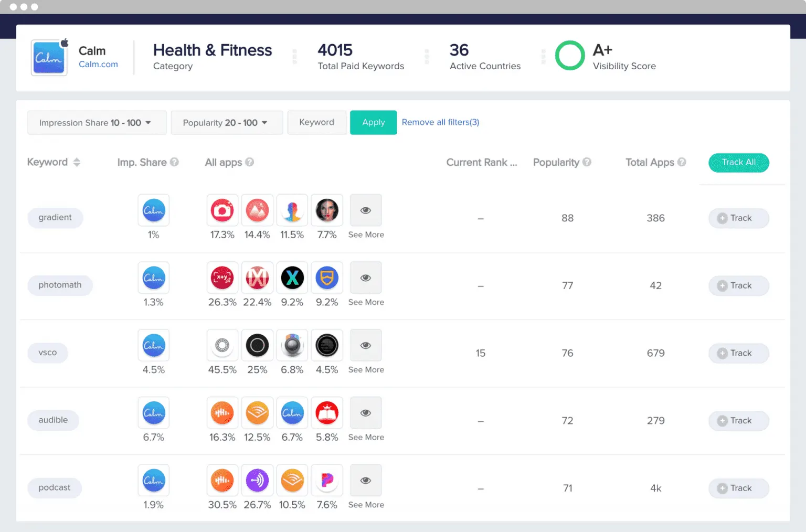
Task: Show help for Imp. Share column
Action: click(x=174, y=162)
